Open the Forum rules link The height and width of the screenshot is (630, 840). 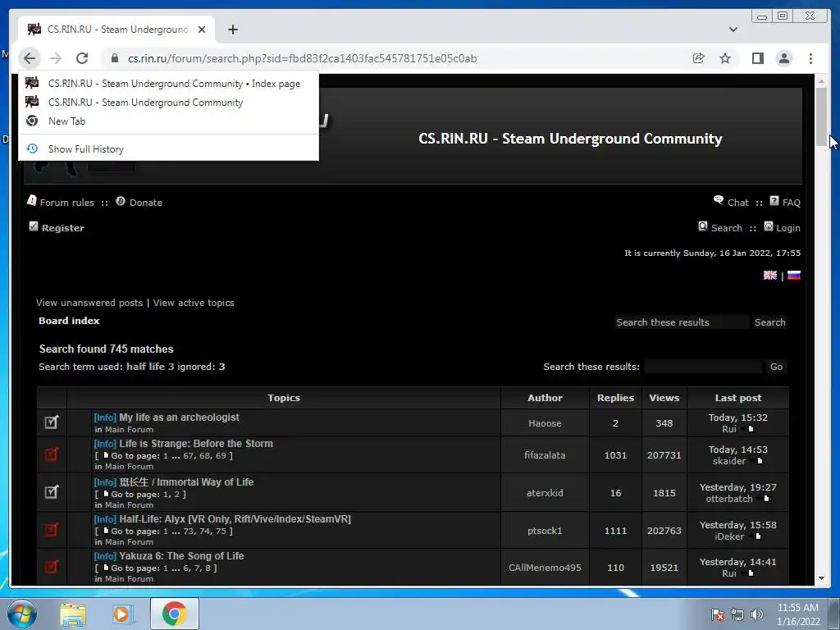[x=66, y=203]
